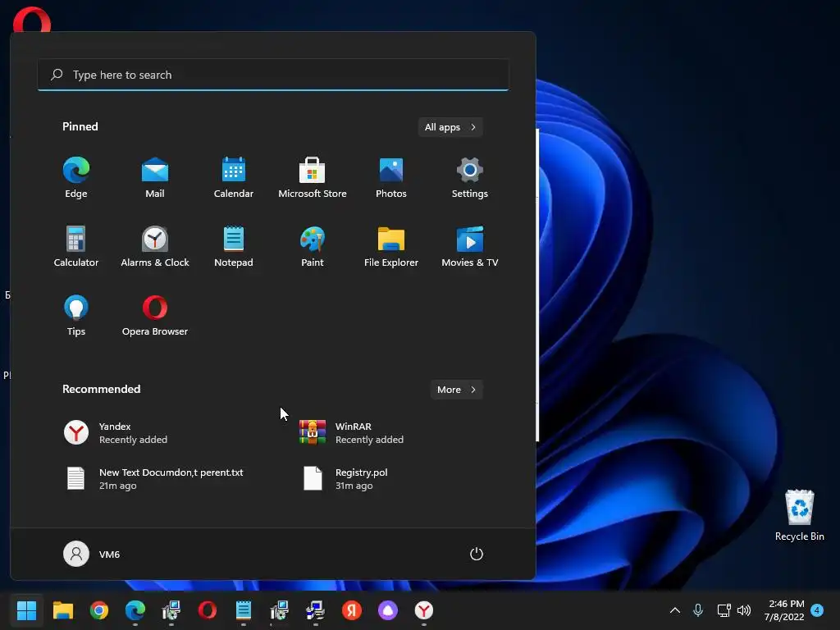Open the network computers taskbar app

tap(316, 610)
